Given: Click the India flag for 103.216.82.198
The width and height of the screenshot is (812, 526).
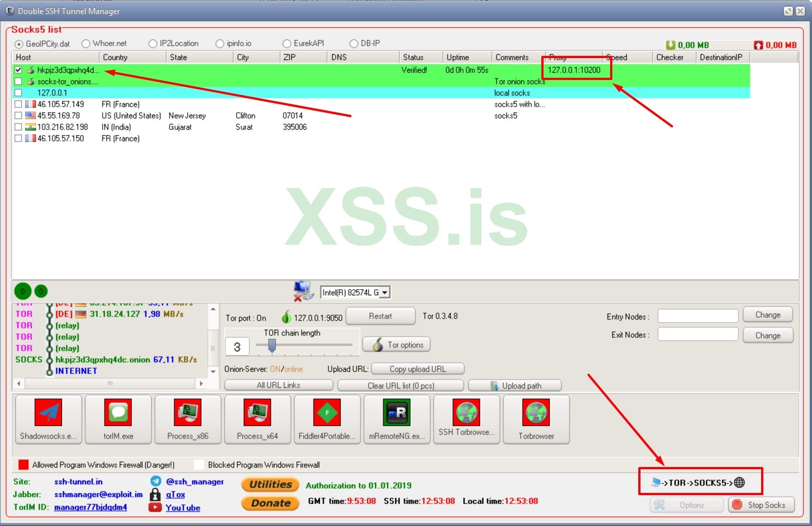Looking at the screenshot, I should [x=30, y=127].
